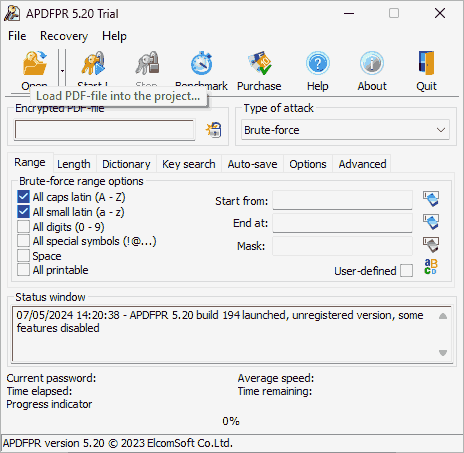This screenshot has height=453, width=464.
Task: Click the ElcomSoft copyright status bar text
Action: [x=118, y=443]
